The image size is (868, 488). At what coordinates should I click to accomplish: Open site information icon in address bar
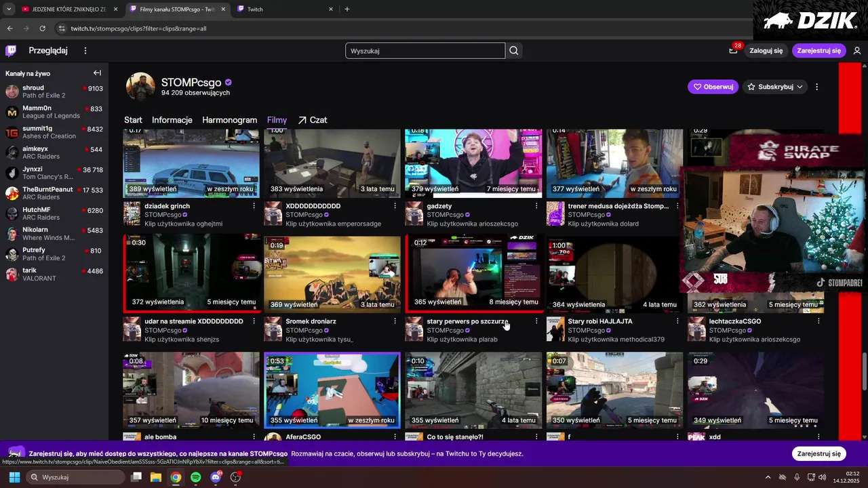pos(62,28)
